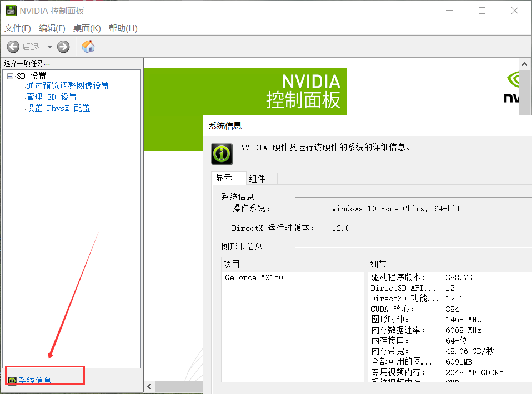Image resolution: width=532 pixels, height=394 pixels.
Task: Click the NVIDIA window title bar icon
Action: 11,11
